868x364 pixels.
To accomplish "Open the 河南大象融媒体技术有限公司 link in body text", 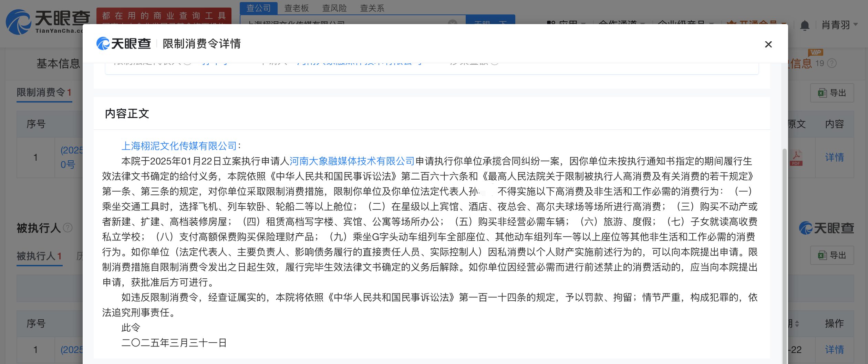I will click(352, 161).
